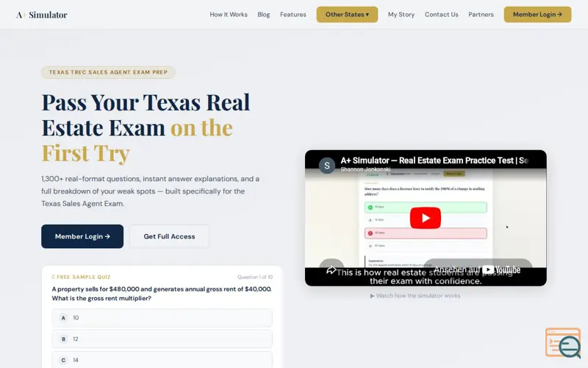The height and width of the screenshot is (368, 588).
Task: Go to the Blog link
Action: [264, 15]
